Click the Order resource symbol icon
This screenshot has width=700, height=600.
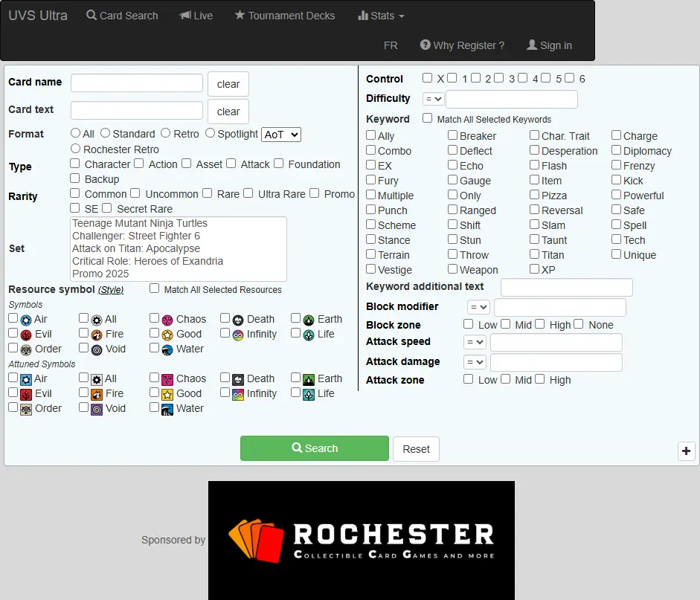click(26, 349)
